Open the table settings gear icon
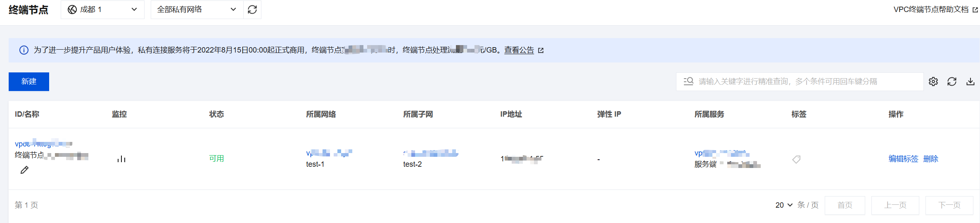 click(933, 82)
